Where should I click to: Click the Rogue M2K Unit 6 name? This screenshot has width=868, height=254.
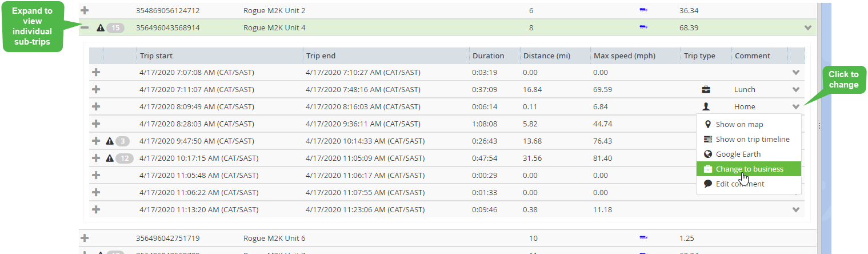pyautogui.click(x=274, y=238)
